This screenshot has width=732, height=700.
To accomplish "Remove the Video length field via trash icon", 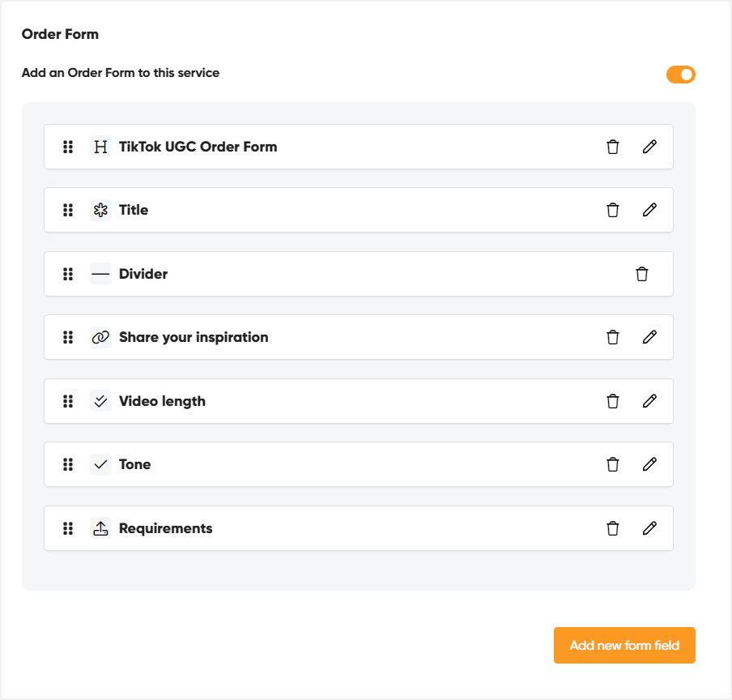I will point(613,400).
